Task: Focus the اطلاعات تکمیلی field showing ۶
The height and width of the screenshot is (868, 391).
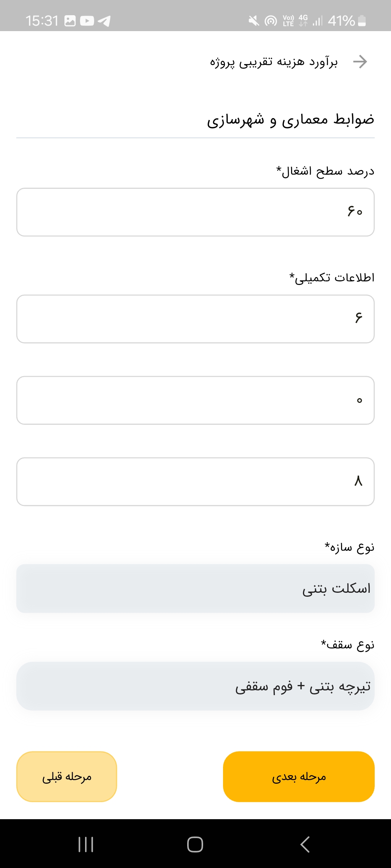Action: (x=195, y=319)
